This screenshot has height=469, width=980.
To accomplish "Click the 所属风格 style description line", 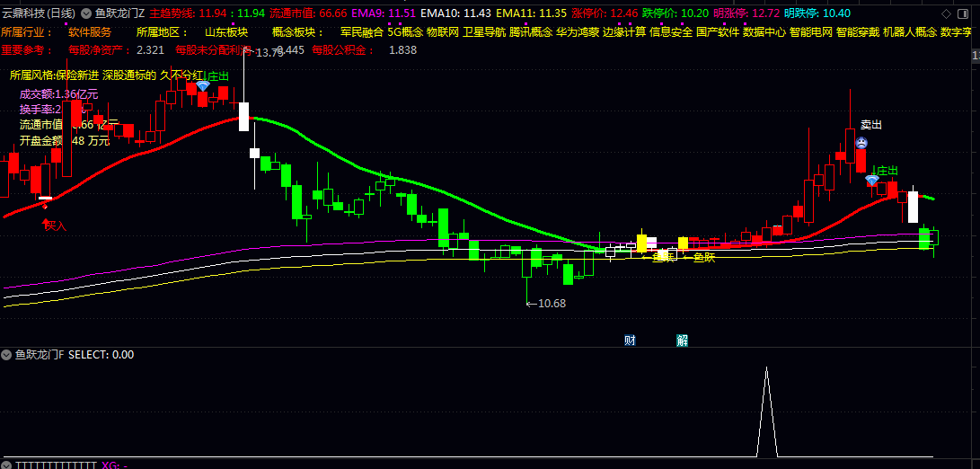I will pyautogui.click(x=106, y=75).
